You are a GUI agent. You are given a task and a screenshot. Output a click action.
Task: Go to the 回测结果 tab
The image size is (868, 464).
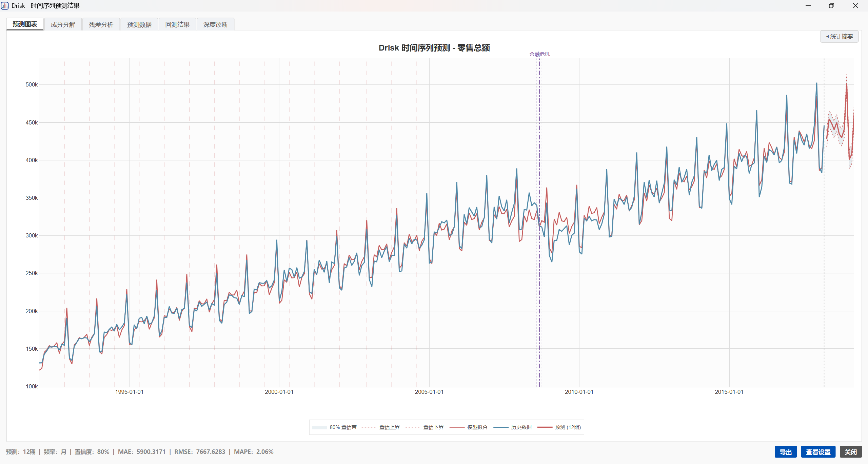point(177,24)
